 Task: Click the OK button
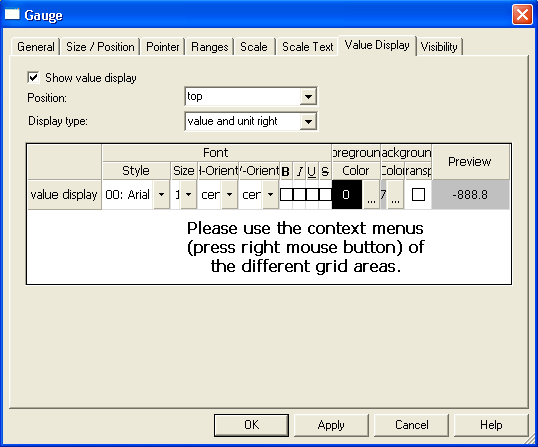[252, 425]
